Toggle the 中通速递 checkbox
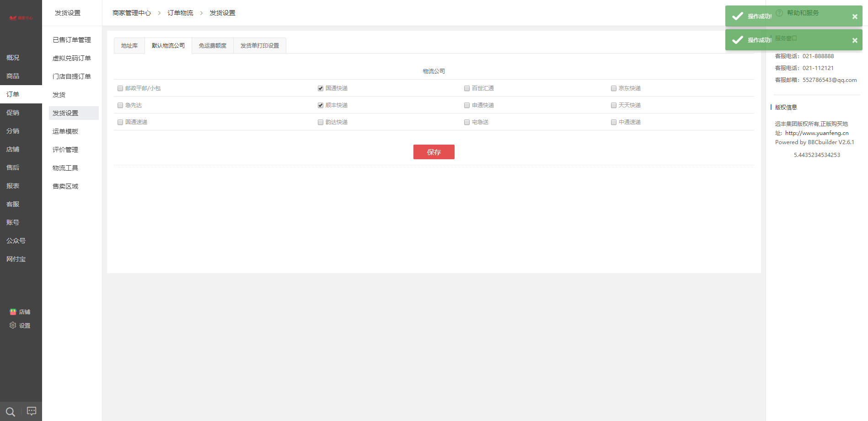868x421 pixels. [614, 122]
